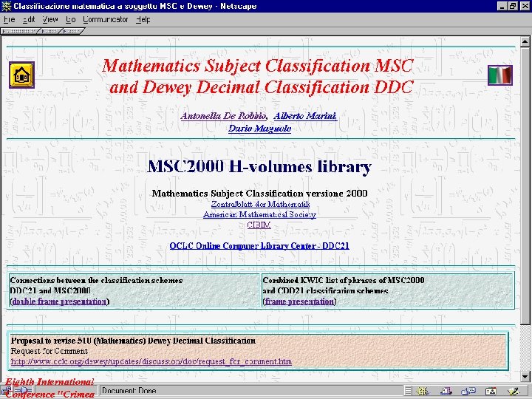The image size is (532, 399).
Task: Open Address Book icon in component bar
Action: click(x=491, y=391)
